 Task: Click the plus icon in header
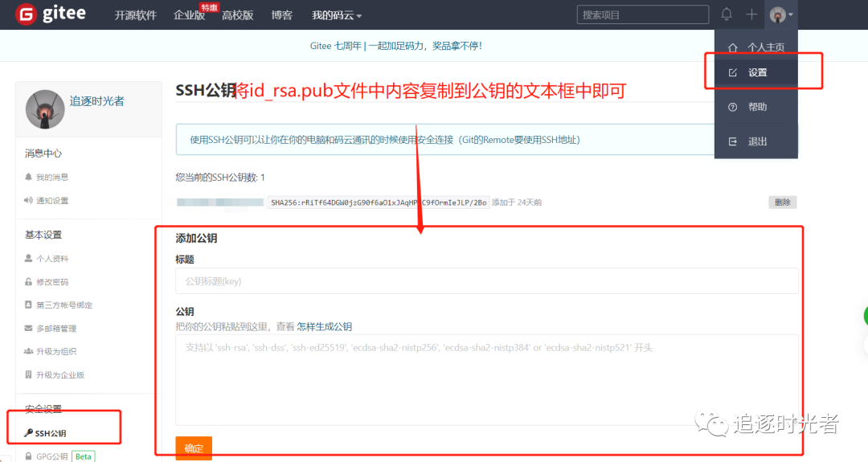point(751,14)
